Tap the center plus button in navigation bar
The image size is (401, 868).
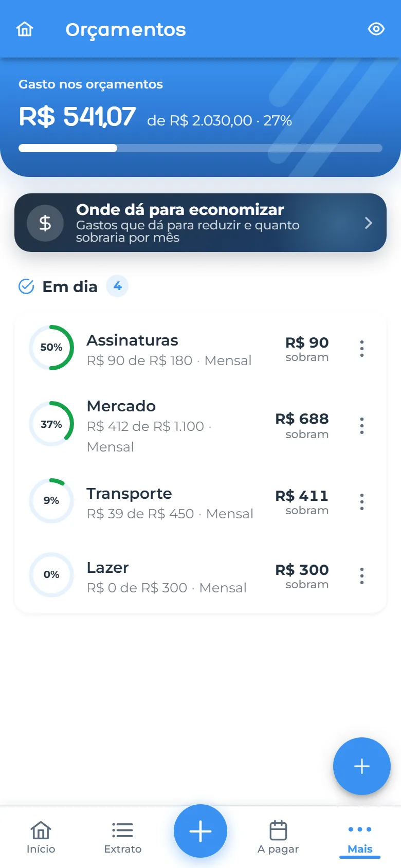(x=200, y=831)
